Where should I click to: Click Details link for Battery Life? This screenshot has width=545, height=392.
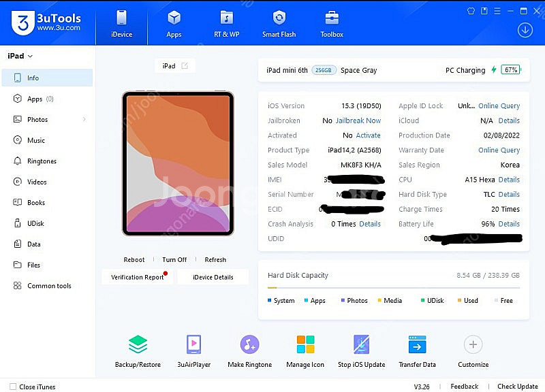(x=509, y=224)
